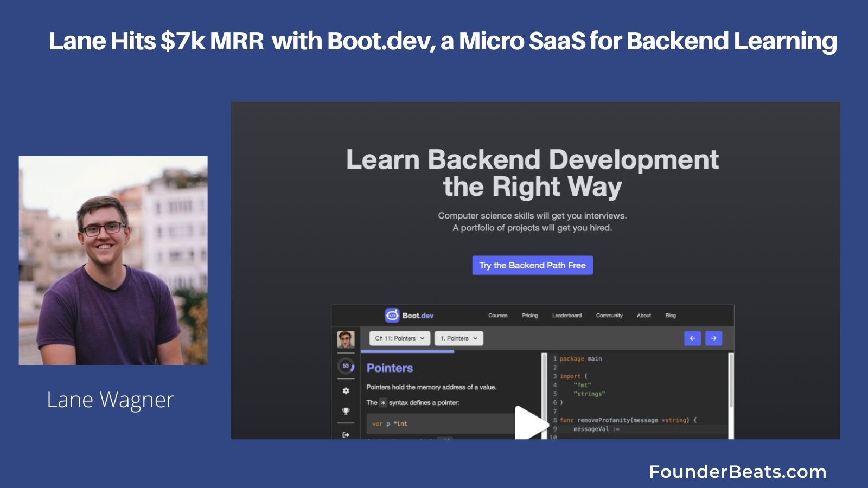The width and height of the screenshot is (868, 488).
Task: Click Learn Backend Development headline
Action: (532, 173)
